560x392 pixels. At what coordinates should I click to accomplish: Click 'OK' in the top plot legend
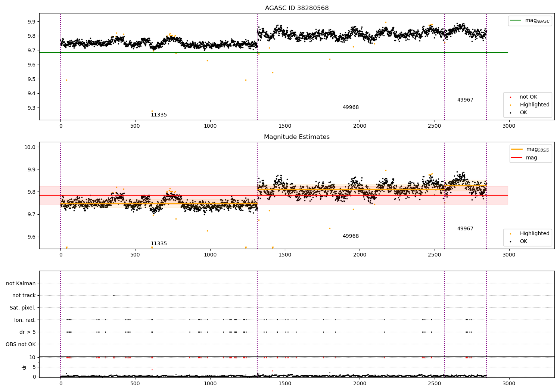coord(523,112)
